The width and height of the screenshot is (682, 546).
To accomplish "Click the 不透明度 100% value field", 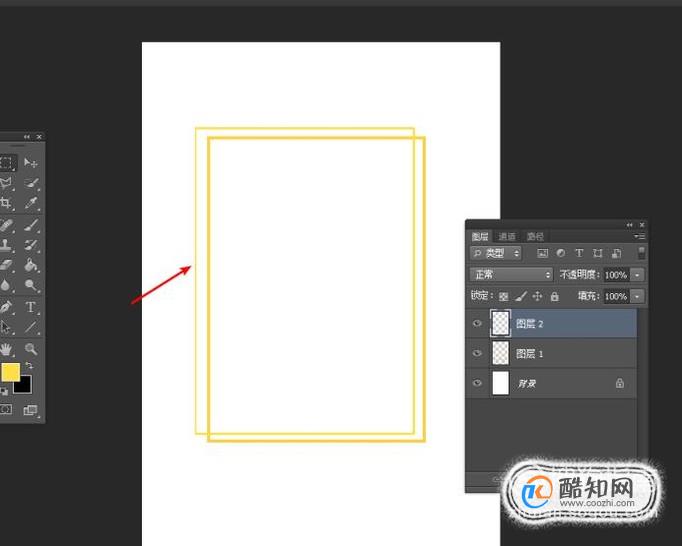I will pyautogui.click(x=616, y=275).
